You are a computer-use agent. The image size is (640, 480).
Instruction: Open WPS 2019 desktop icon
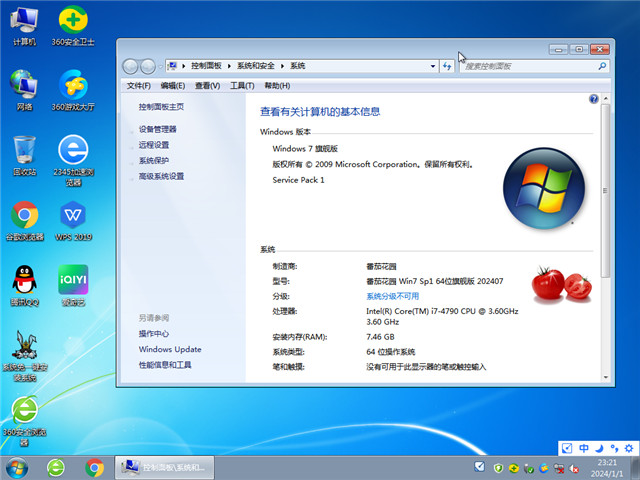click(73, 220)
